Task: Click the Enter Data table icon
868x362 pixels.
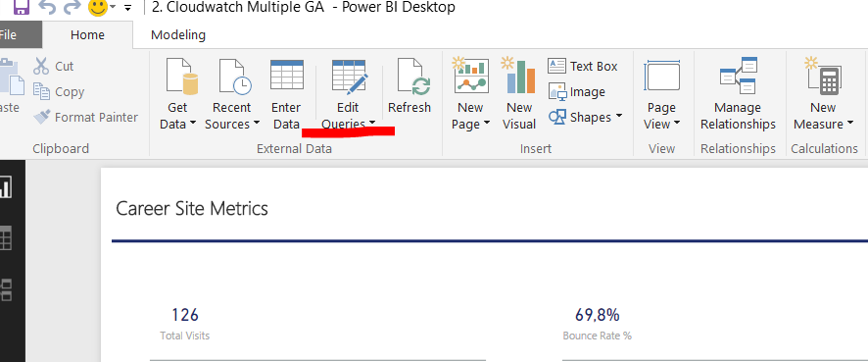Action: pos(286,76)
